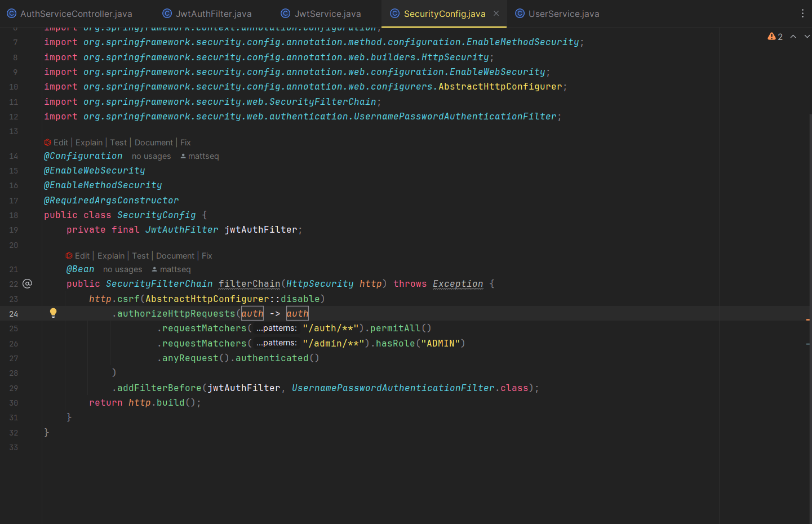Click "no usages" hint next to @Configuration
This screenshot has width=812, height=524.
click(151, 156)
